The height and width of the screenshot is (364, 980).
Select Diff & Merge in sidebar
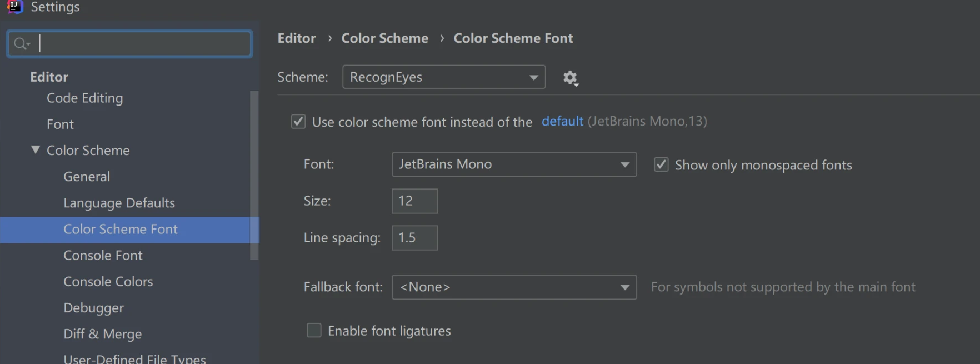coord(102,334)
